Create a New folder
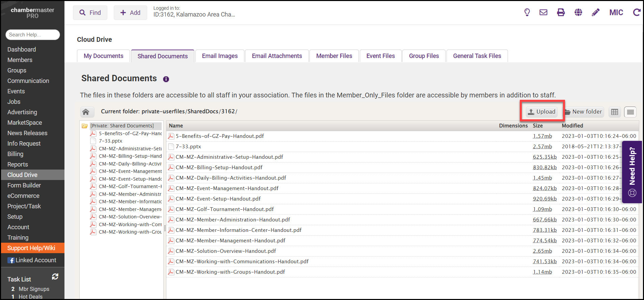The height and width of the screenshot is (300, 644). pos(584,112)
